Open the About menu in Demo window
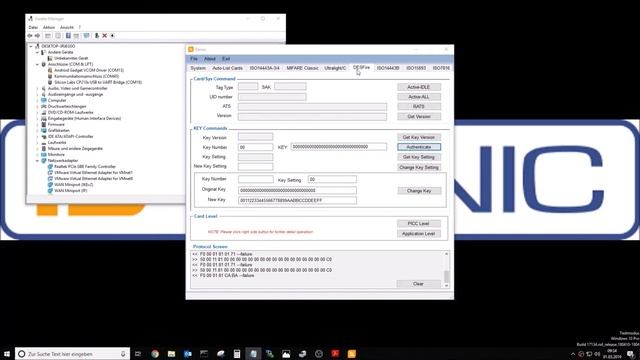This screenshot has height=360, width=640. pos(209,59)
